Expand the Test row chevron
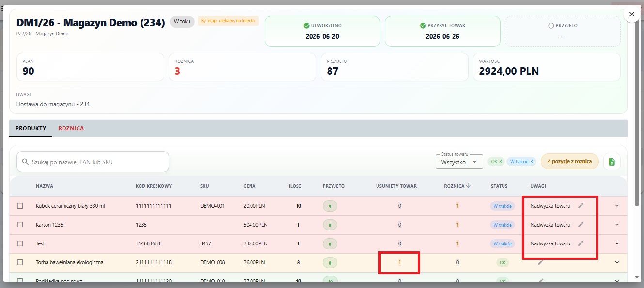Screen dimensions: 644x288 tap(617, 243)
